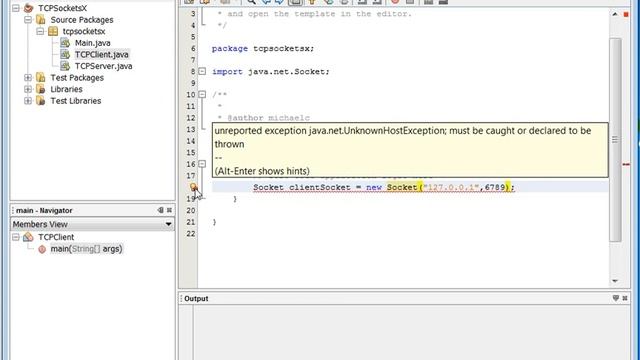Select the TCPClient class icon in Navigator

pos(28,237)
